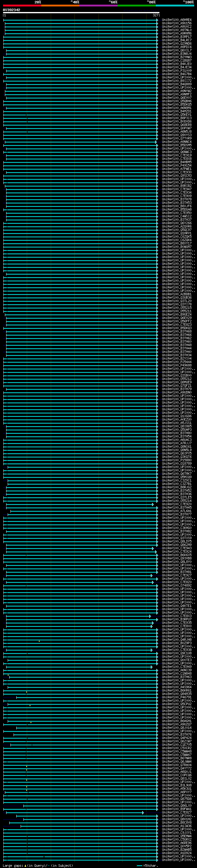Select hit label UniRef100_Q6Y266
This screenshot has height=868, width=197.
point(177,223)
